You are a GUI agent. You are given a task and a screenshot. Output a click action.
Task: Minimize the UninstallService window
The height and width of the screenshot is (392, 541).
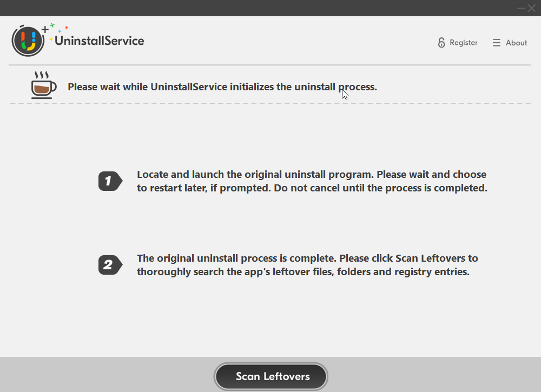point(521,8)
